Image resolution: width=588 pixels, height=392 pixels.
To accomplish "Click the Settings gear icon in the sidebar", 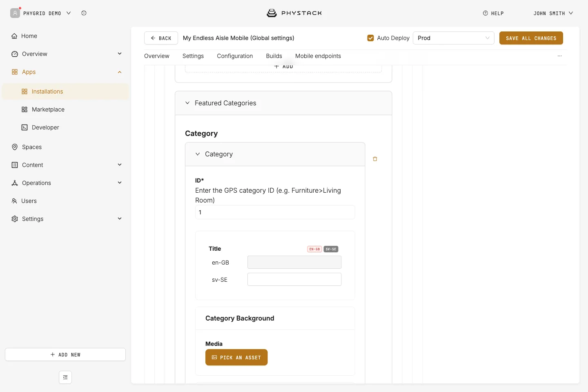I will [15, 219].
